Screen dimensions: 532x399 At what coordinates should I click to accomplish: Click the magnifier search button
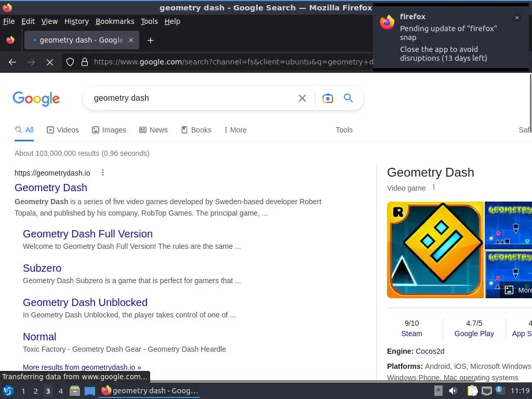(349, 98)
